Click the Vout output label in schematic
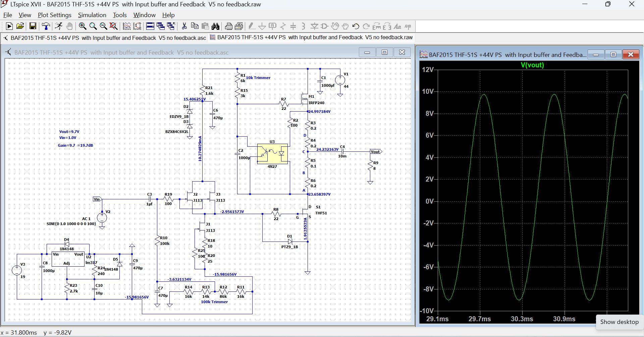The height and width of the screenshot is (337, 644). click(376, 152)
